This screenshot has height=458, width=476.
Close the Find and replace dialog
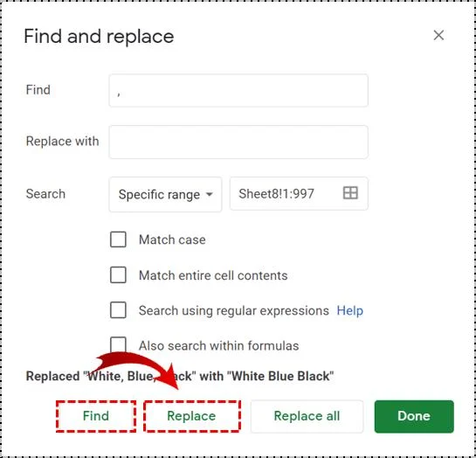point(438,35)
